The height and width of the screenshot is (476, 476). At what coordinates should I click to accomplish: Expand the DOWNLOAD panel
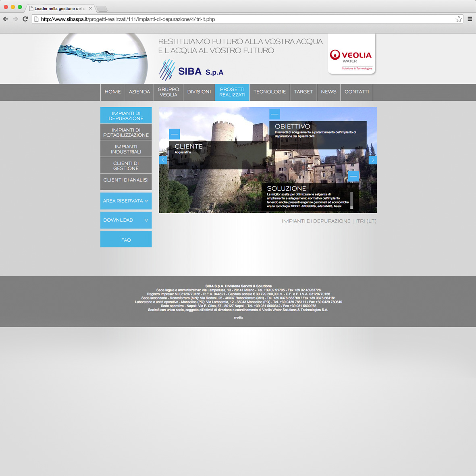126,220
